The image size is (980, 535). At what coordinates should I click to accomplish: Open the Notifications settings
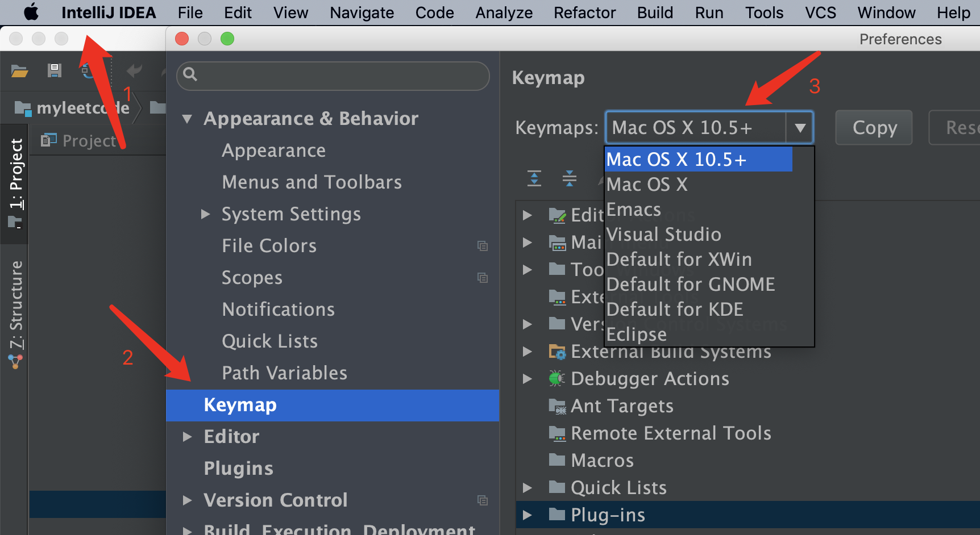coord(278,310)
